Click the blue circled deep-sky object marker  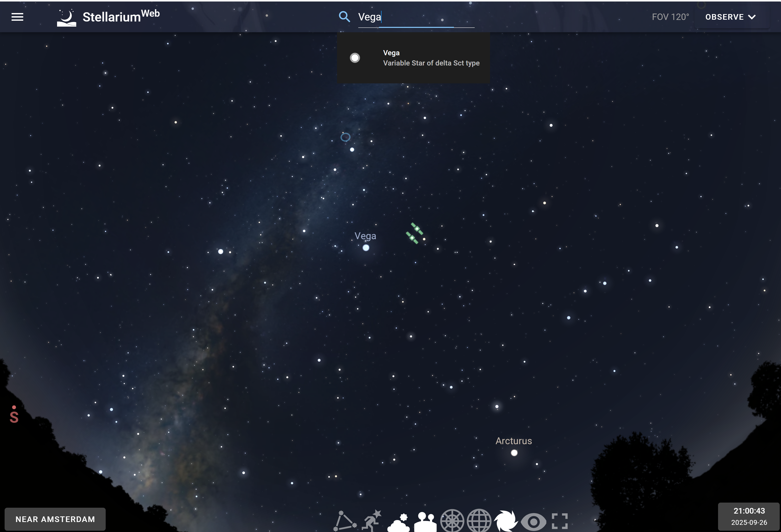tap(345, 137)
